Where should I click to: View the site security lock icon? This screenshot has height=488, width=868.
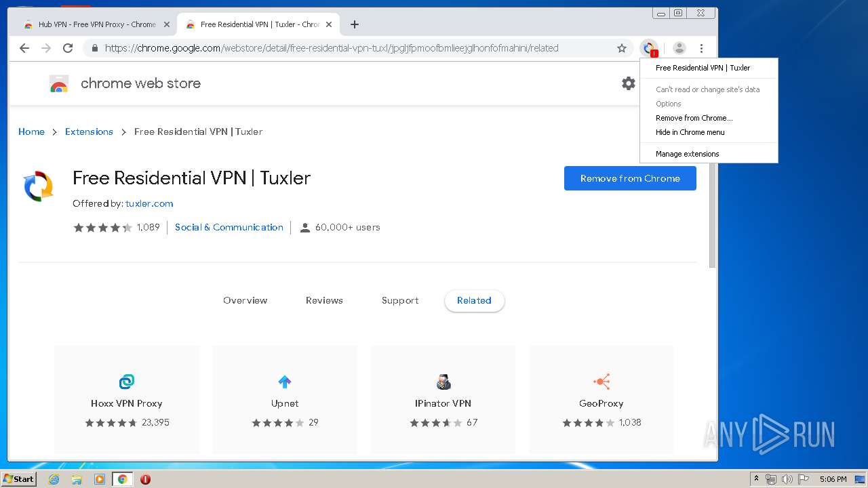[95, 48]
